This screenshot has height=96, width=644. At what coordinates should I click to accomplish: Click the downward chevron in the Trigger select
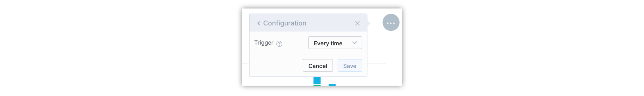(355, 43)
